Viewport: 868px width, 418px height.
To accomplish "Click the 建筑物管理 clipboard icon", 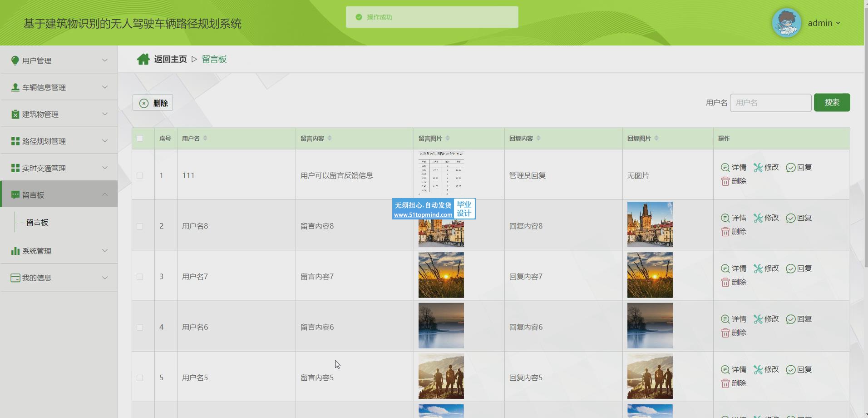I will [15, 114].
